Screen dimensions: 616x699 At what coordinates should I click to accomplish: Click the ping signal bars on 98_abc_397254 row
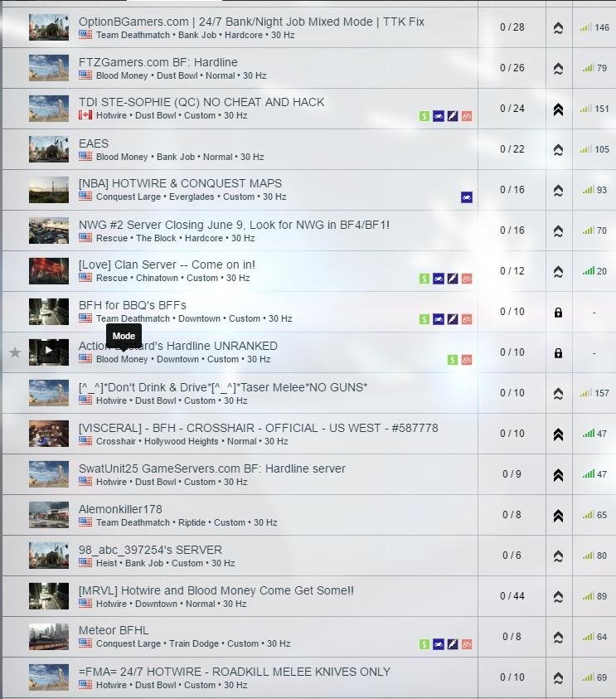(589, 556)
